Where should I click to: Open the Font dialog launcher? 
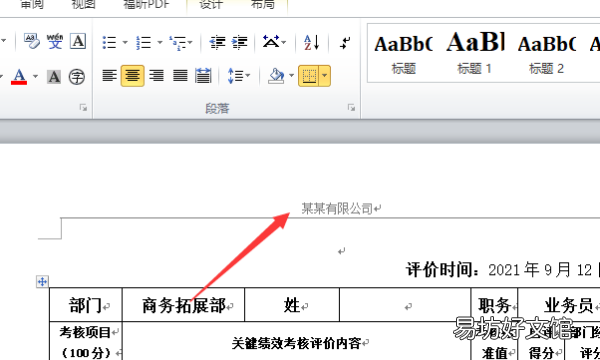83,108
